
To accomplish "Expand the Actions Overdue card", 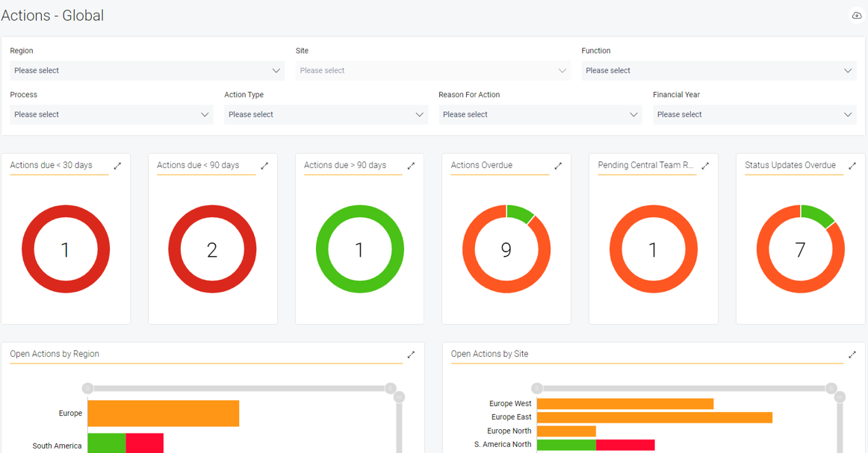I will point(558,166).
